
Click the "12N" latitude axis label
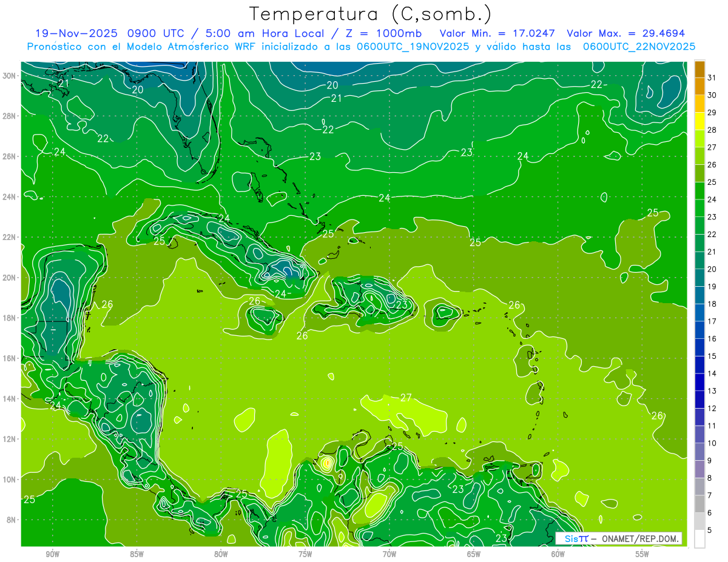click(x=10, y=439)
